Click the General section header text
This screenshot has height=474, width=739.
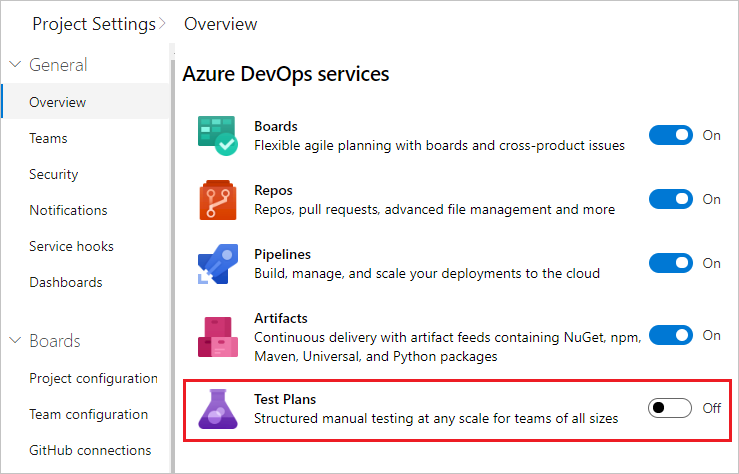click(x=58, y=65)
